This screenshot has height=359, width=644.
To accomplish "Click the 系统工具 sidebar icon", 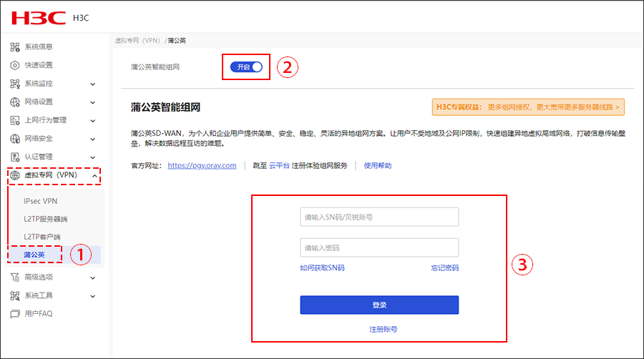I will 15,296.
